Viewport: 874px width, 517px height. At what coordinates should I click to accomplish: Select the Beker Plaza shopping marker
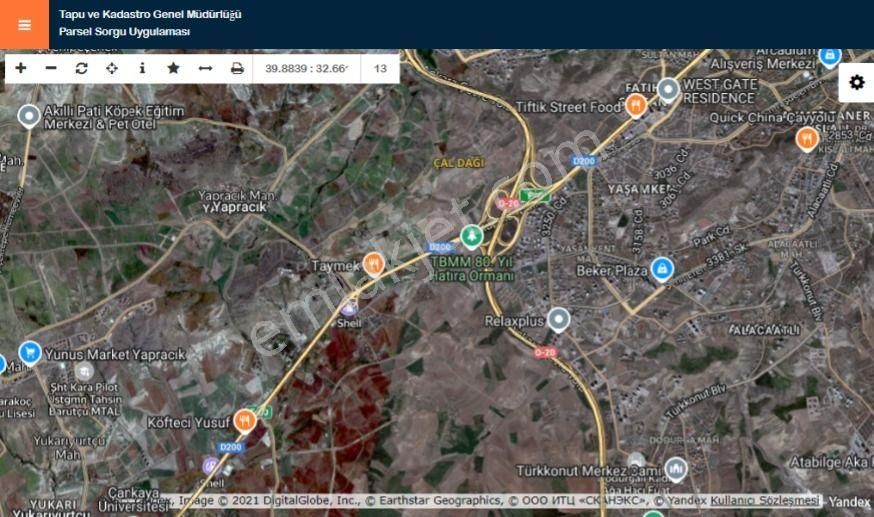(662, 270)
